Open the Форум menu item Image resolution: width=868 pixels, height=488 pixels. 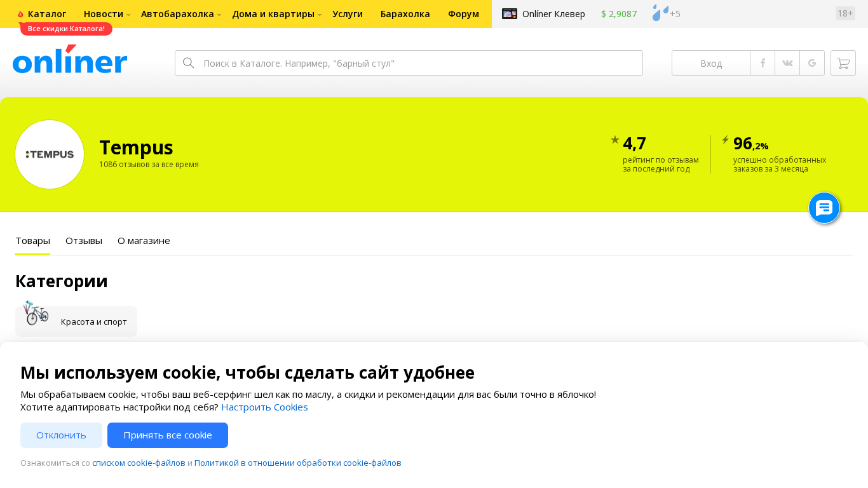(x=463, y=14)
